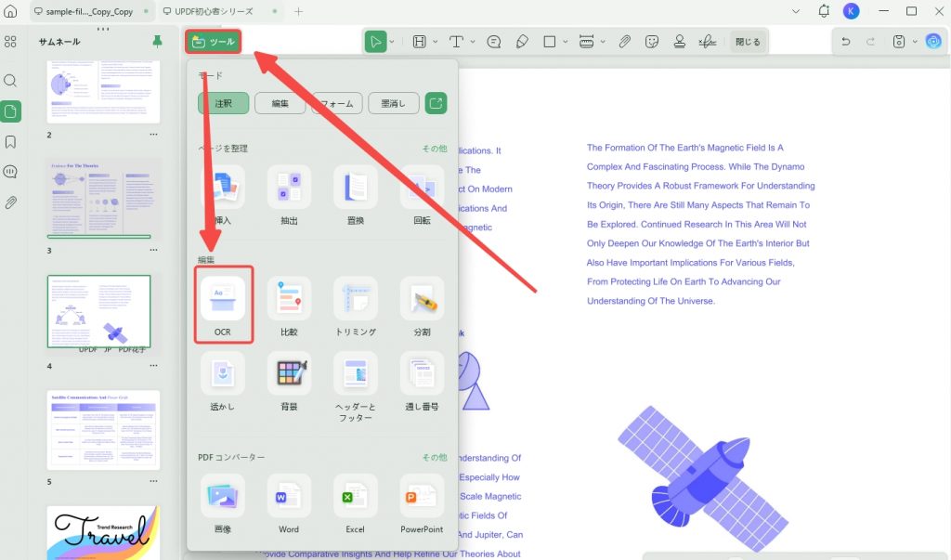
Task: Open the ツール tools menu button
Action: tap(214, 42)
